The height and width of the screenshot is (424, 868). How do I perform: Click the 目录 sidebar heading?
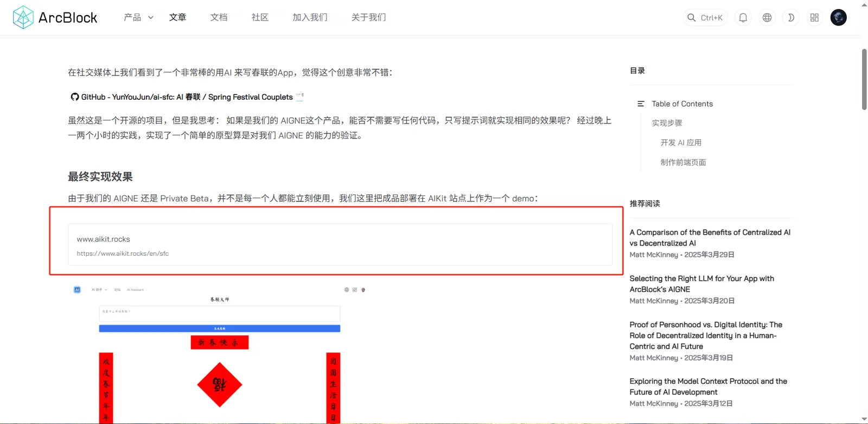coord(637,71)
